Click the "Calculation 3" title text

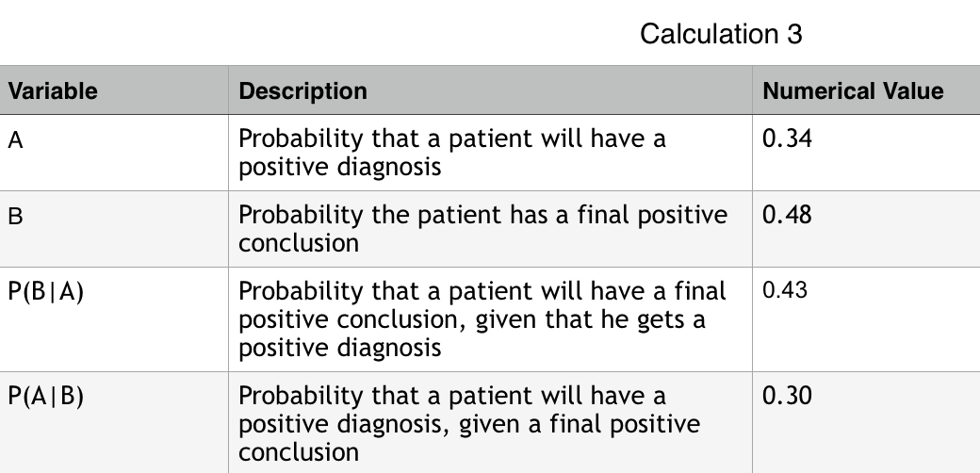[x=721, y=34]
